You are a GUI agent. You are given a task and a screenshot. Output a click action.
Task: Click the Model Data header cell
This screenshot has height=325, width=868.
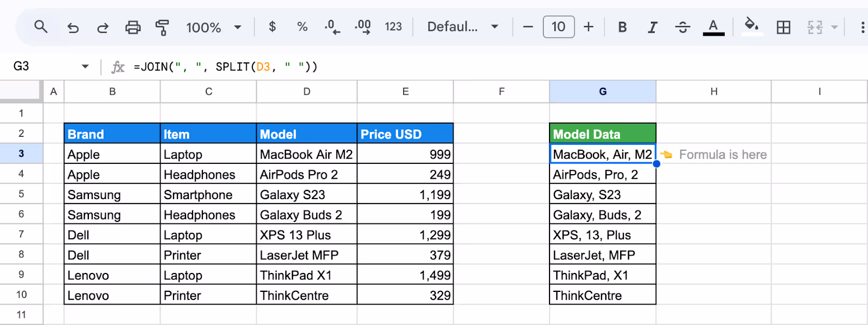point(603,133)
